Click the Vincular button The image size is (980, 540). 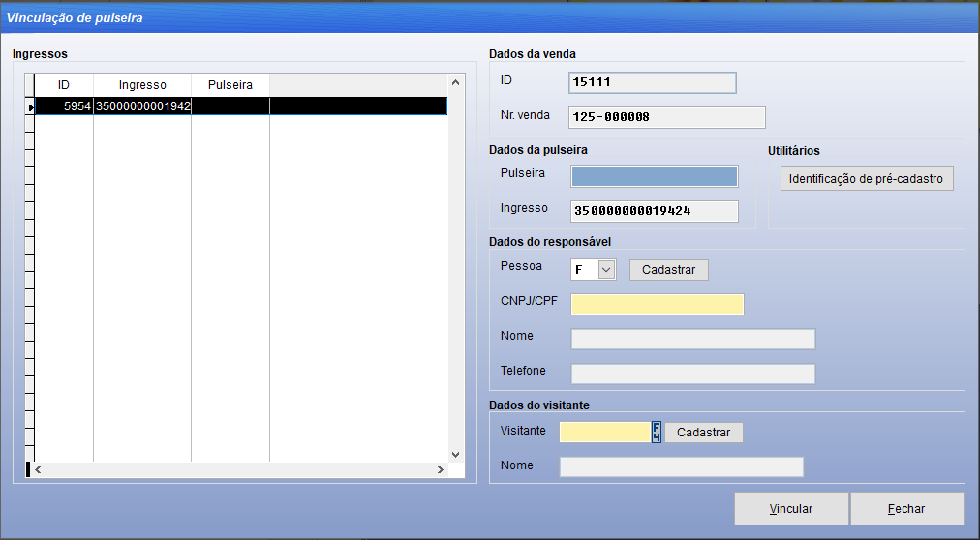pyautogui.click(x=790, y=509)
